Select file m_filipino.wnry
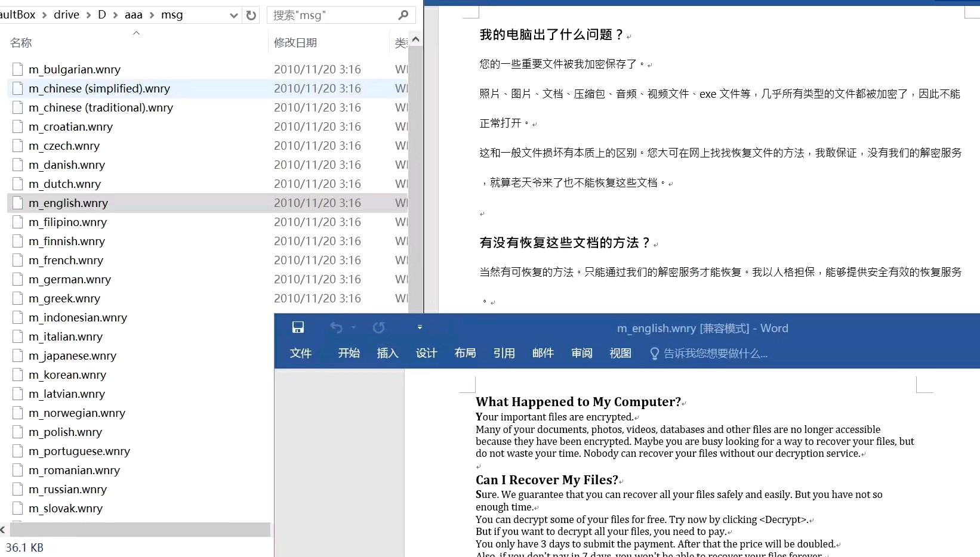The height and width of the screenshot is (557, 980). click(x=67, y=222)
